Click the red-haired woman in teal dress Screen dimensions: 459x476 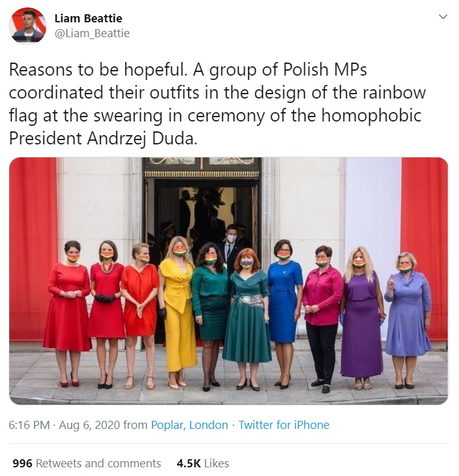tap(247, 319)
